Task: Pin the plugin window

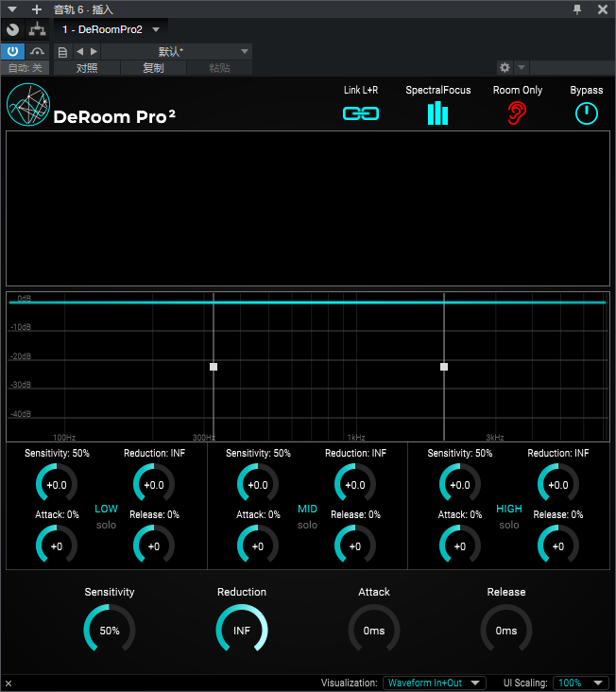Action: (577, 9)
